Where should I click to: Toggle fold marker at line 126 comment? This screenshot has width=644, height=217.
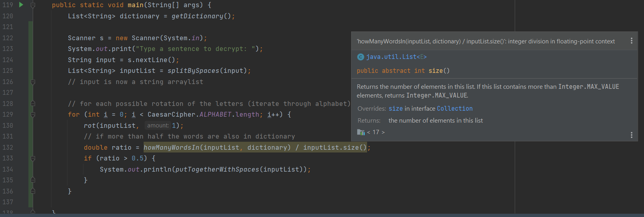33,82
